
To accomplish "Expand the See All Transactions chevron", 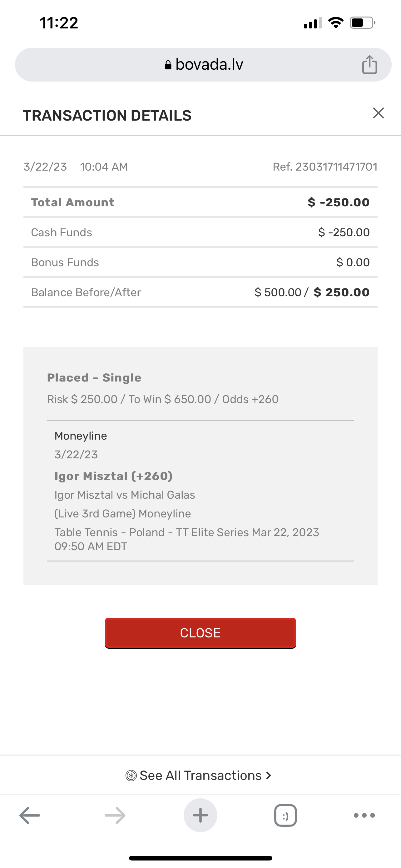I will click(268, 776).
